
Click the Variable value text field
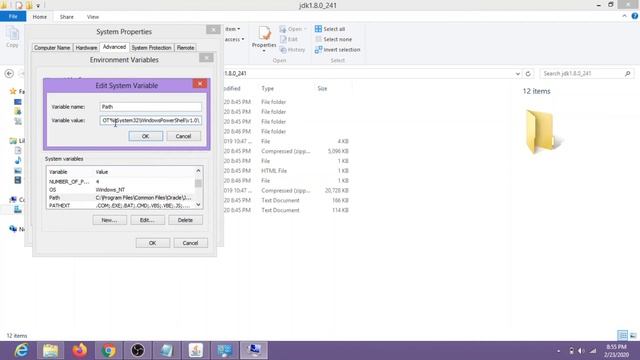[x=150, y=120]
